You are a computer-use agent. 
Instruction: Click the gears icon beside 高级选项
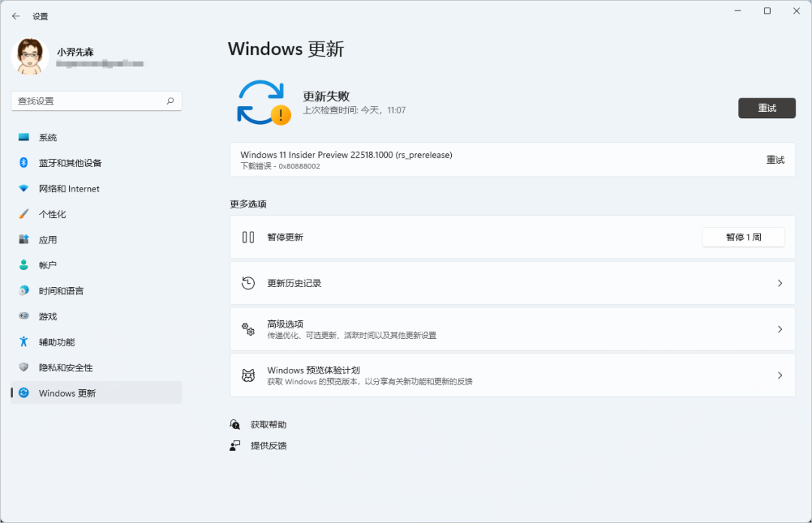[x=248, y=329]
